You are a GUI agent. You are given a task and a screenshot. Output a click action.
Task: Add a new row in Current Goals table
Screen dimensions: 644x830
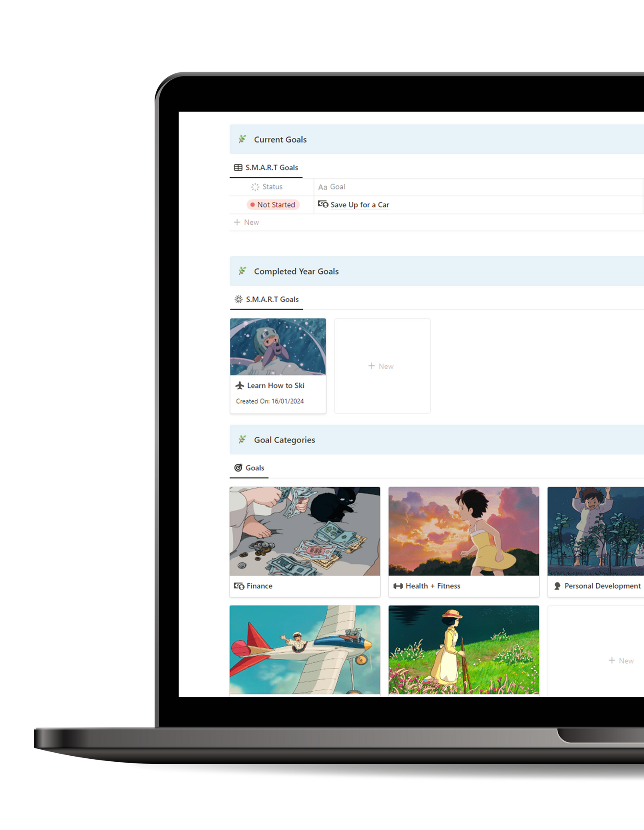(x=247, y=222)
